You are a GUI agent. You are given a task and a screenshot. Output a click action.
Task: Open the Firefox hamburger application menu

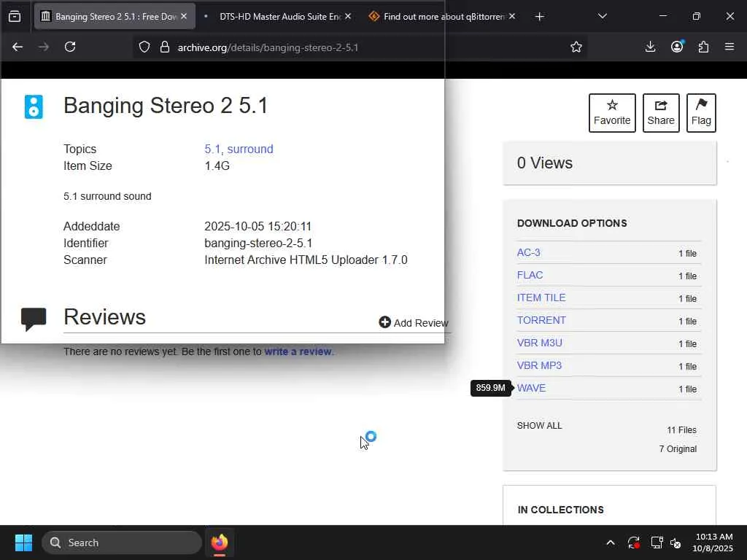(729, 47)
